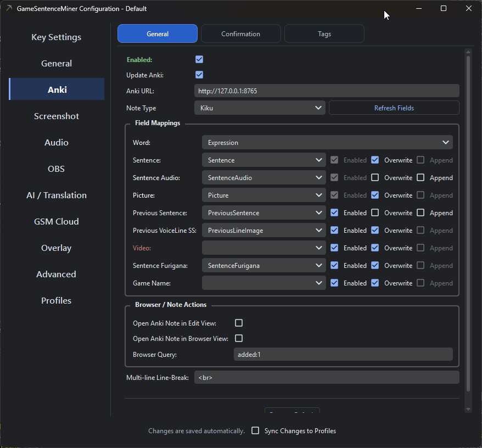The width and height of the screenshot is (482, 448).
Task: Toggle Overwrite for Previous VoiceLine SS
Action: click(x=375, y=230)
